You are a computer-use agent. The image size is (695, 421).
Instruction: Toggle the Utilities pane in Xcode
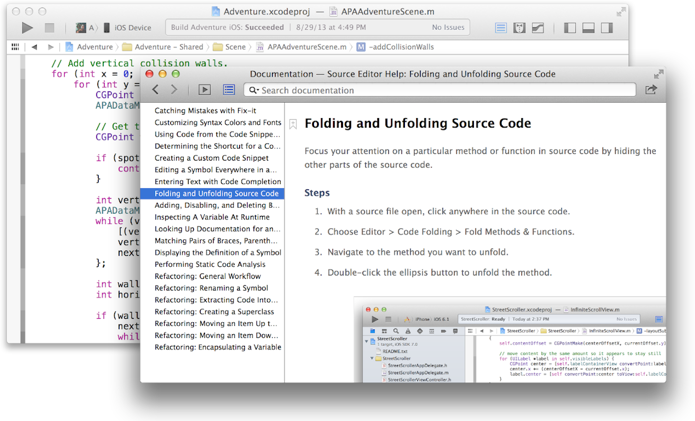pyautogui.click(x=607, y=27)
